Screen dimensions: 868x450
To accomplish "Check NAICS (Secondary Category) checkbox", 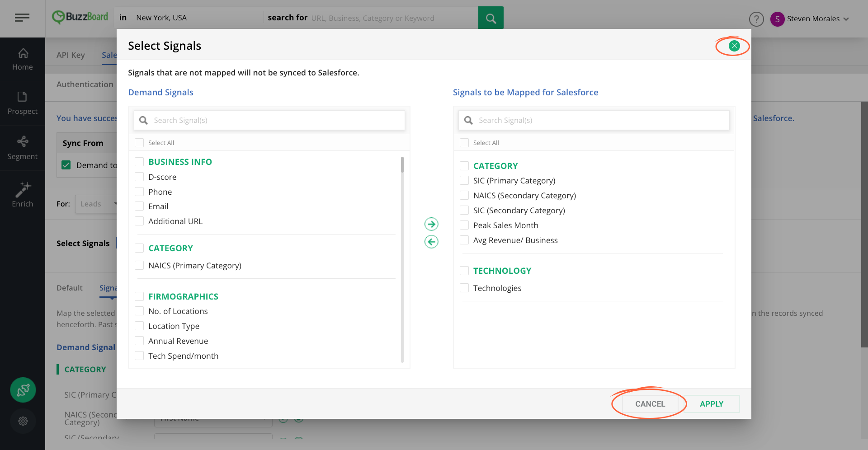I will [x=464, y=195].
